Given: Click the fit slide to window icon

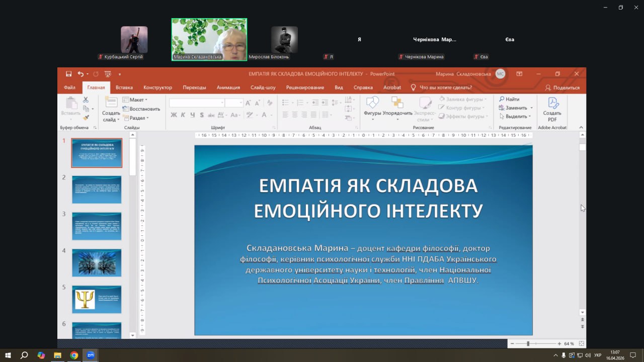Looking at the screenshot, I should click(x=582, y=343).
